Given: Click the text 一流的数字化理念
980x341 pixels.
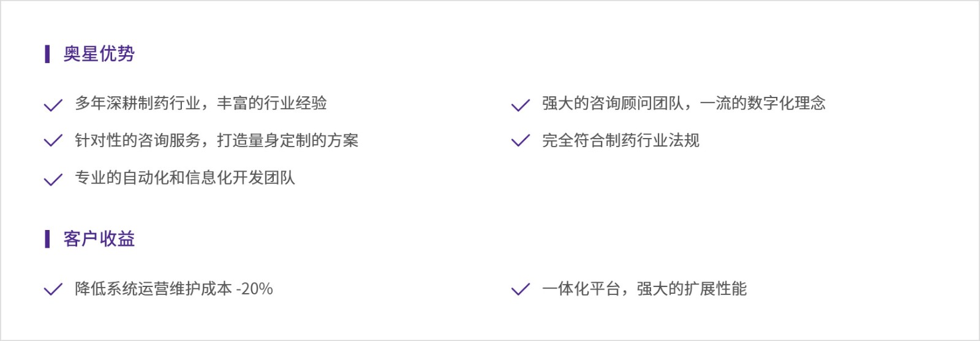Looking at the screenshot, I should (763, 103).
